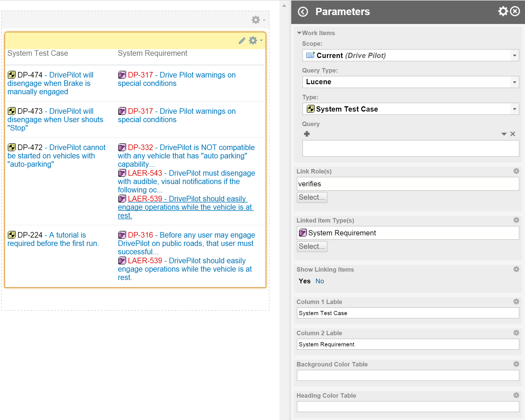Edit the table widget using the pencil icon
Viewport: 525px width, 420px height.
click(x=242, y=41)
